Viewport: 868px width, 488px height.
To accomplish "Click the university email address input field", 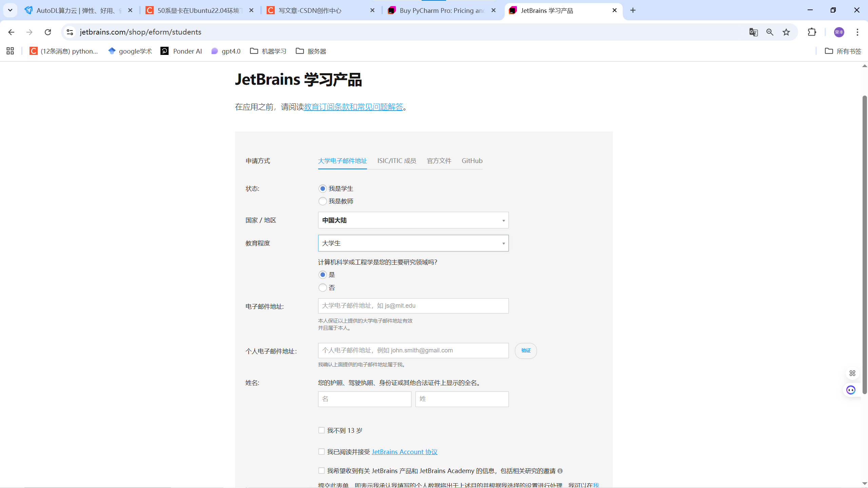I will coord(413,306).
